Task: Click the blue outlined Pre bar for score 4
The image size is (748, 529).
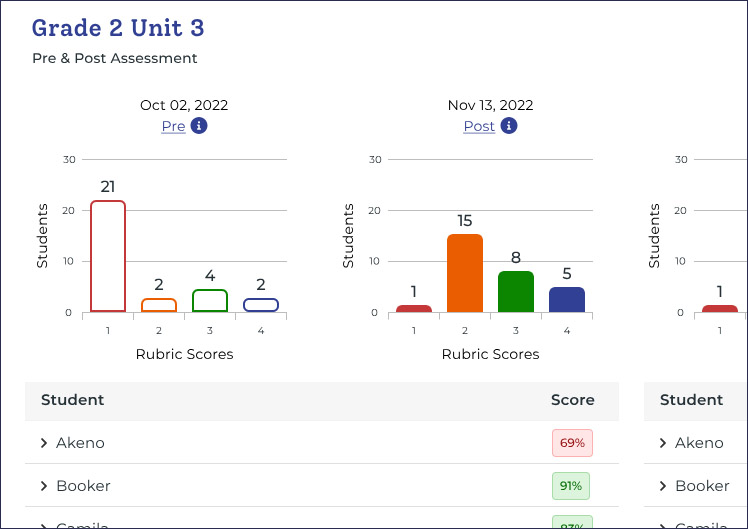Action: click(261, 305)
